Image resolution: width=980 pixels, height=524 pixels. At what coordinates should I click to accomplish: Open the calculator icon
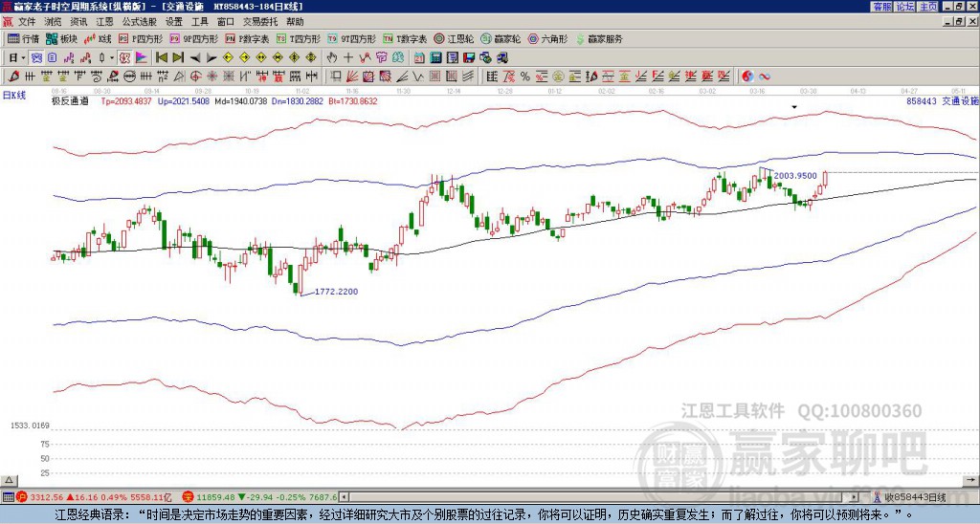pyautogui.click(x=435, y=58)
